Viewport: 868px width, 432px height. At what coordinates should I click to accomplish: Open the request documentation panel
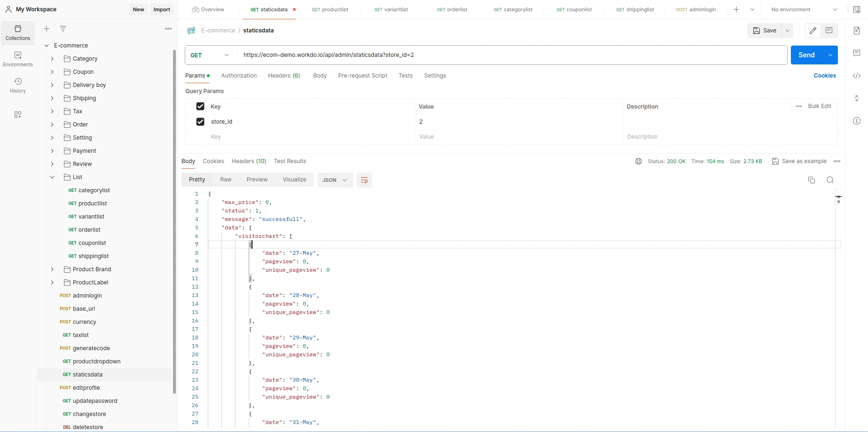coord(857,30)
